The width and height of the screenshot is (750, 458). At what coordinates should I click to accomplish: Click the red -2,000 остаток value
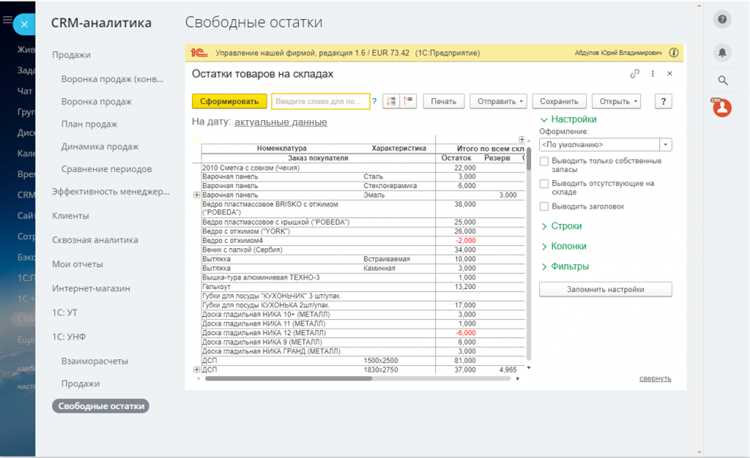point(465,240)
